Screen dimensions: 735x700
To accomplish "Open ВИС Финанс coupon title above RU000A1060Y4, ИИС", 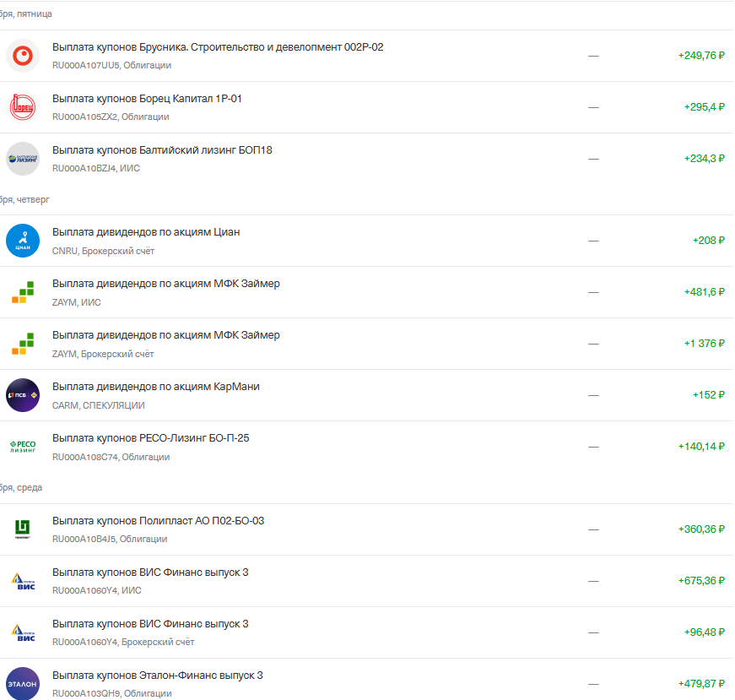I will click(x=150, y=572).
